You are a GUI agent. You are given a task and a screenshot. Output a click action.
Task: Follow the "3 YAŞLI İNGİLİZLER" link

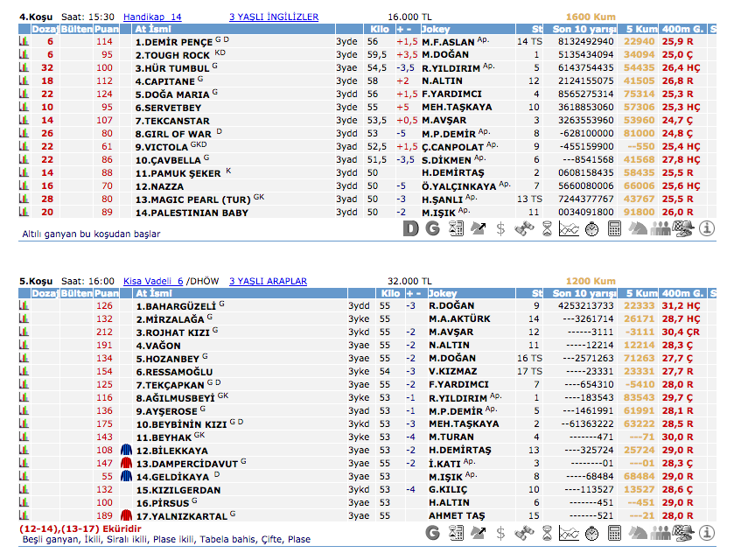click(x=273, y=17)
